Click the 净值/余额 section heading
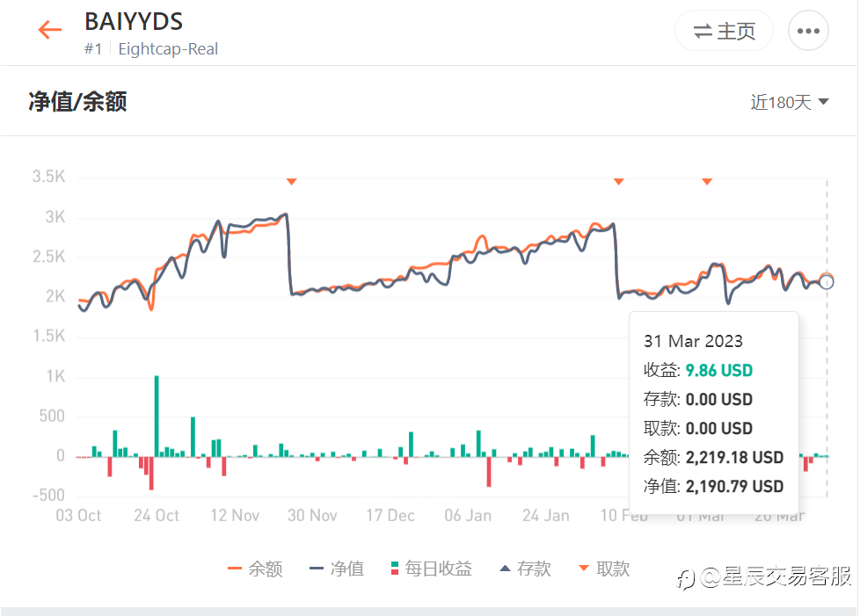Image resolution: width=860 pixels, height=616 pixels. [77, 102]
